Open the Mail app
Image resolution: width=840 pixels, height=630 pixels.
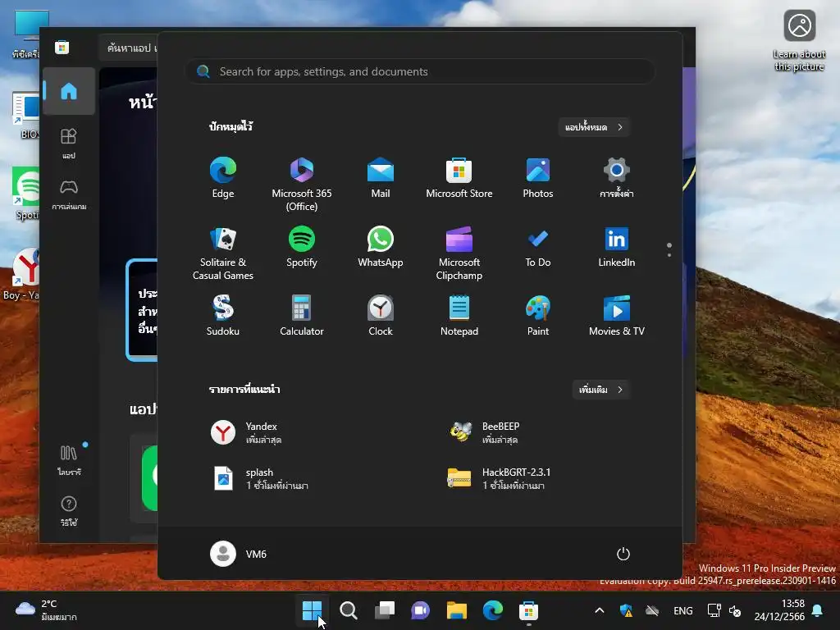(x=381, y=178)
